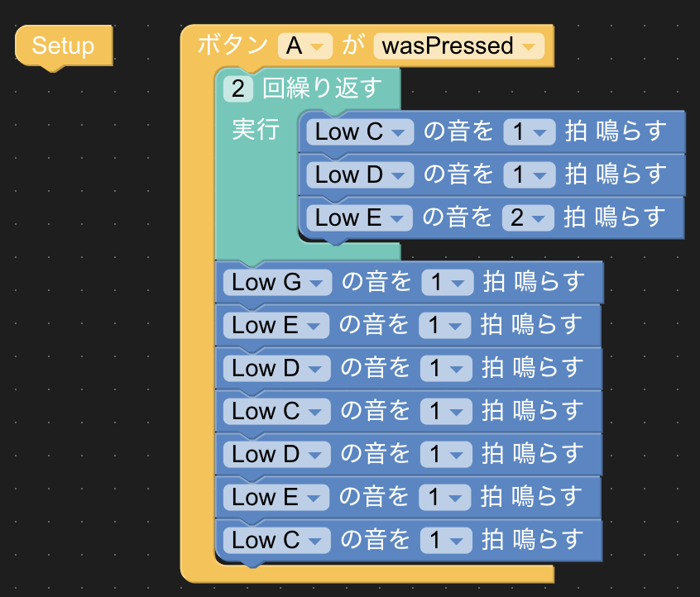Screen dimensions: 700x597
Task: Edit the repeat count field showing 2
Action: [238, 88]
